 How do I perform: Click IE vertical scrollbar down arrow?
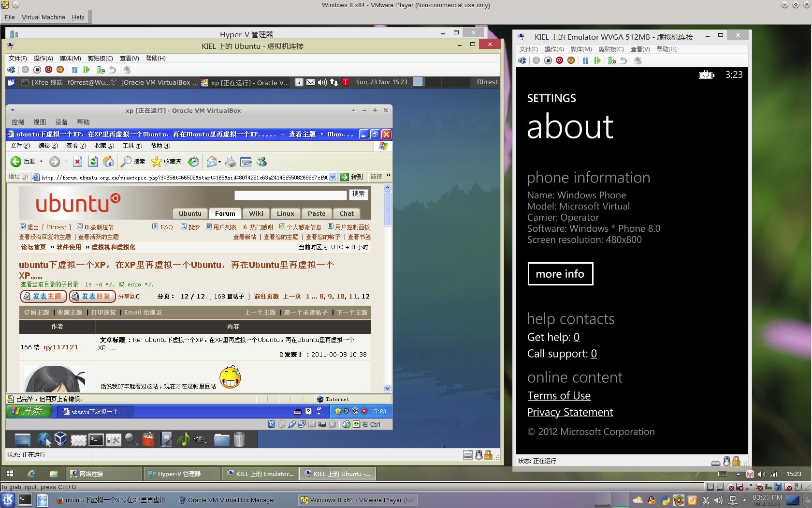tap(387, 388)
